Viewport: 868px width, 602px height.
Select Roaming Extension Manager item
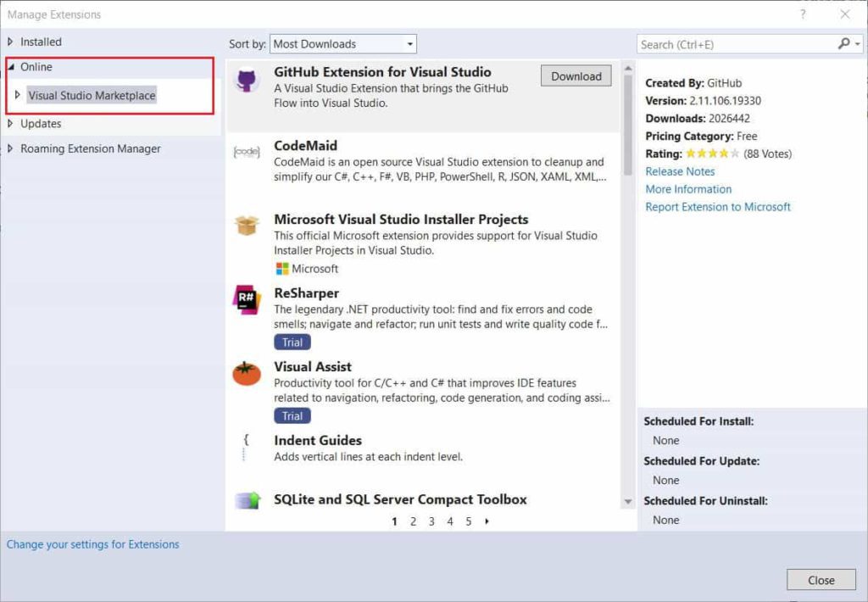tap(90, 148)
